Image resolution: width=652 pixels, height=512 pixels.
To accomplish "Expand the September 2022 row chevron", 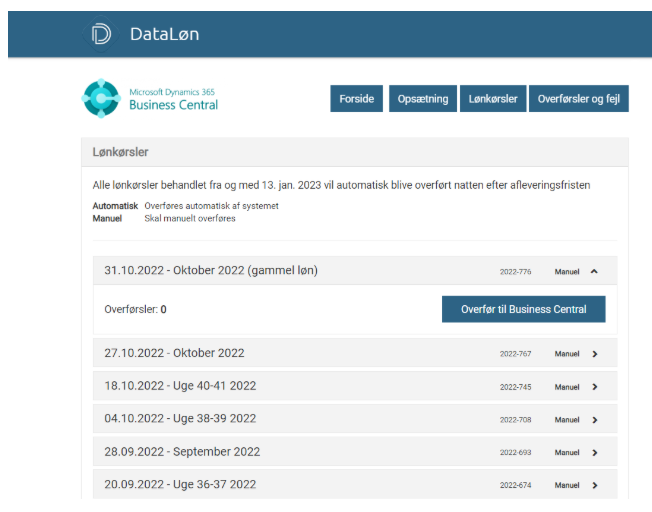I will [x=594, y=453].
